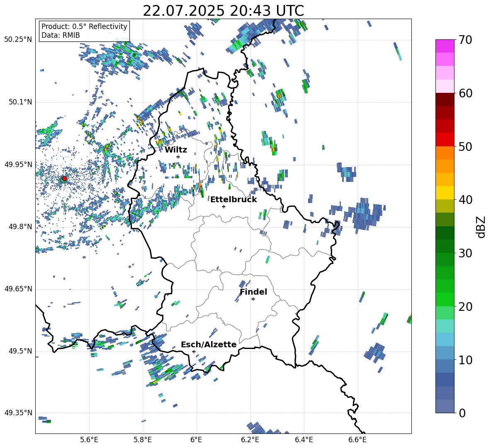Pick the dark green swatch just above 30 dBZ
The image size is (491, 448).
[445, 246]
